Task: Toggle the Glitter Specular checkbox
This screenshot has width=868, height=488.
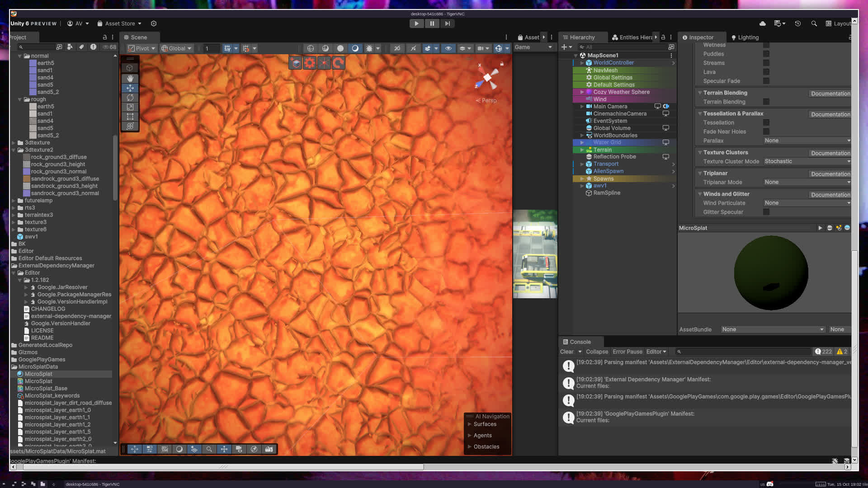Action: click(766, 212)
